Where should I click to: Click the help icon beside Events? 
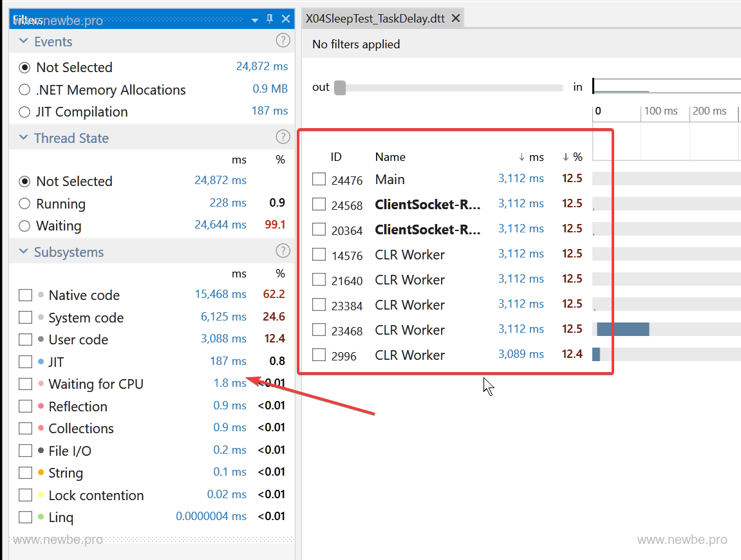(283, 41)
